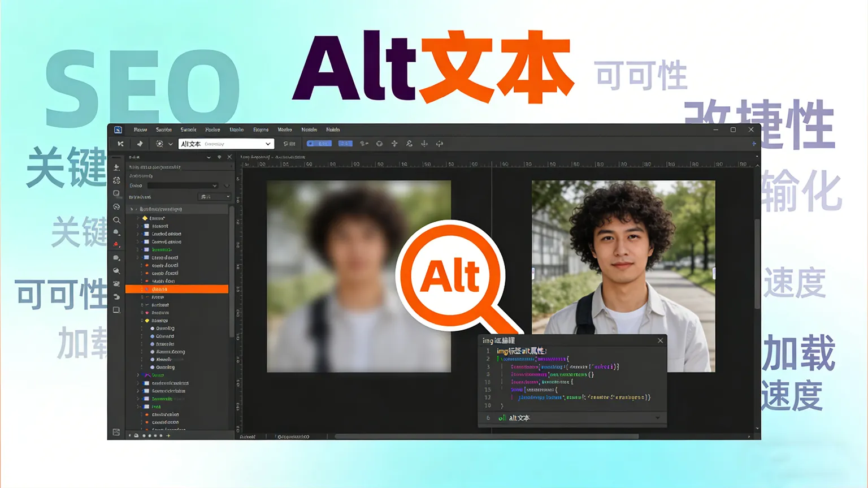The image size is (868, 488).
Task: Toggle the first blue segmented control in the toolbar
Action: [x=320, y=144]
